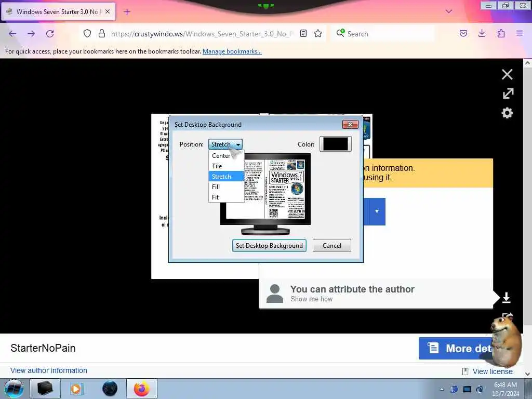Download the file with viewer download arrow
This screenshot has height=399, width=532.
pyautogui.click(x=506, y=298)
